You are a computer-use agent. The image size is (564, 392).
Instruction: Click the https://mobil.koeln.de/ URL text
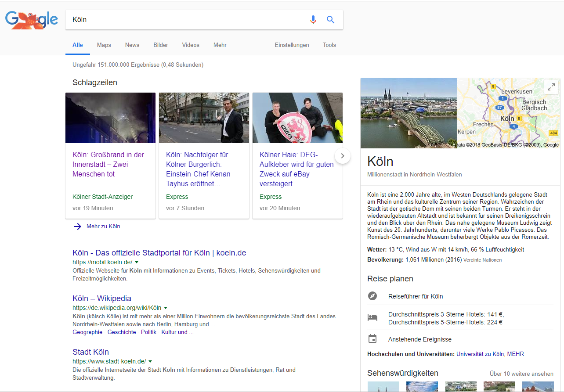tap(102, 262)
